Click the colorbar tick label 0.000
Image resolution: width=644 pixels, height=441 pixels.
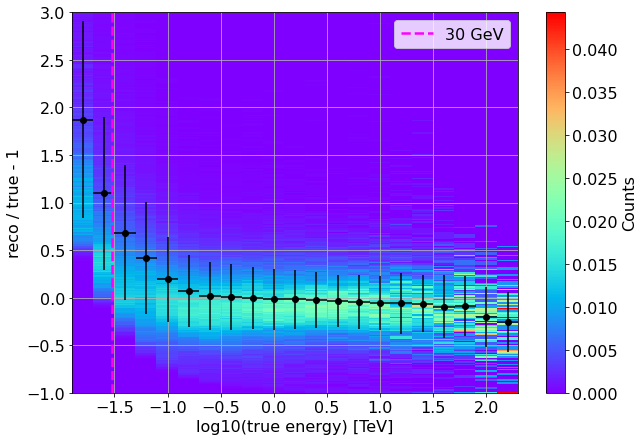coord(594,394)
